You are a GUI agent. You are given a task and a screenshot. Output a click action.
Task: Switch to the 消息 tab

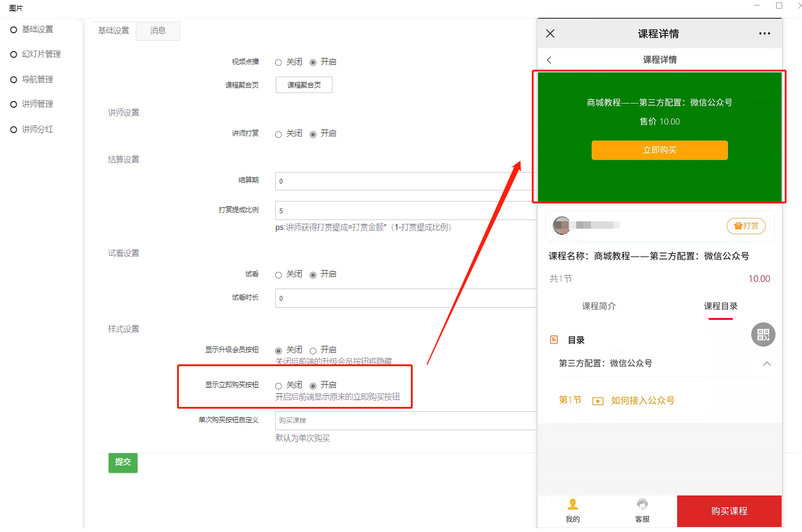tap(158, 31)
